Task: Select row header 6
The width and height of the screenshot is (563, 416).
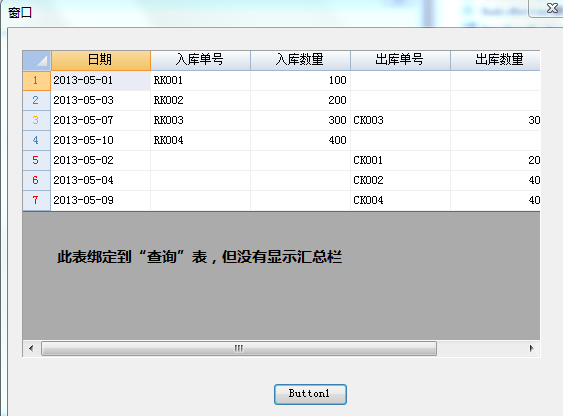Action: coord(37,181)
